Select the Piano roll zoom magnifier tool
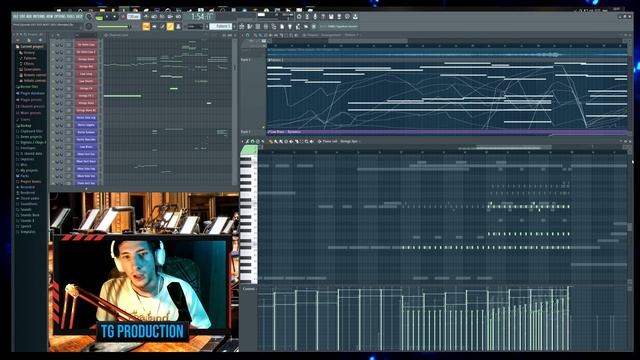Screen dimensions: 640x360 click(307, 141)
